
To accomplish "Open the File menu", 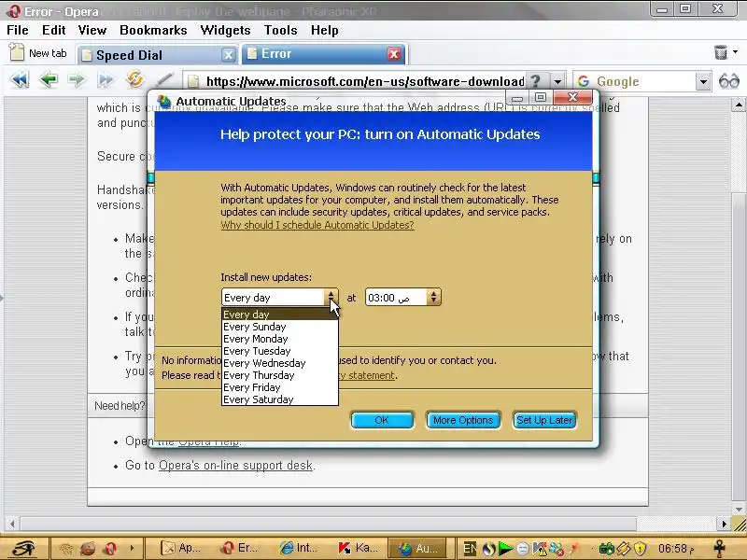I will click(18, 30).
